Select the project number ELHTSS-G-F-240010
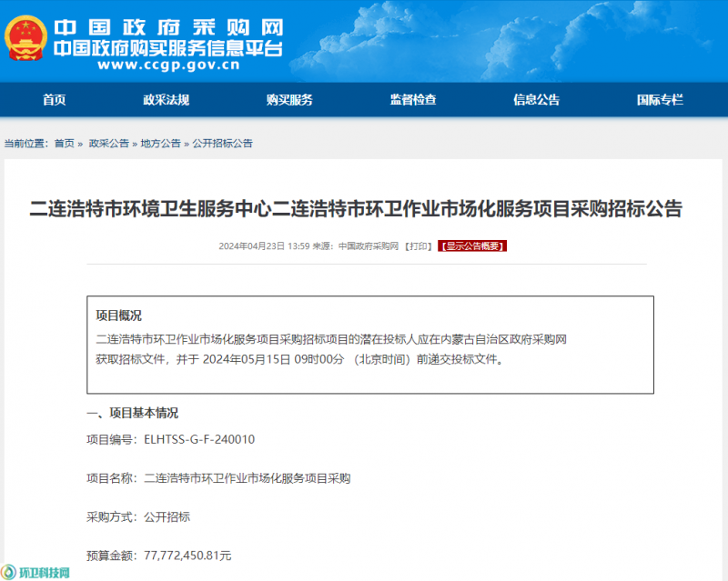 (199, 439)
